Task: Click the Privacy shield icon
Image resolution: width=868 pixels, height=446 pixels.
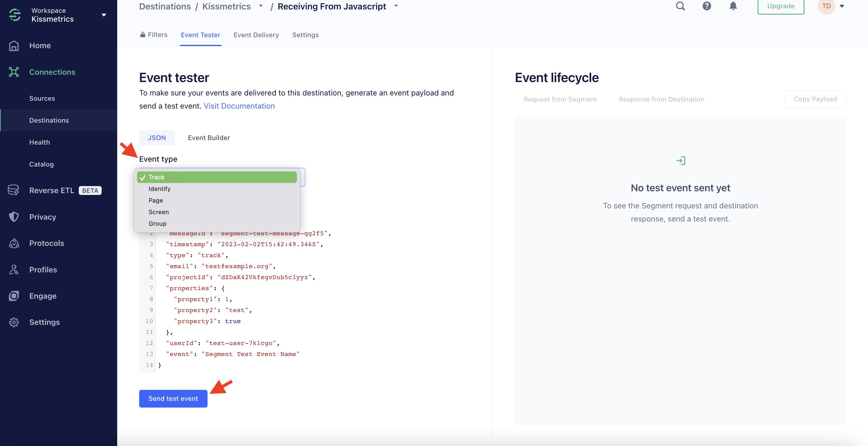Action: coord(14,217)
